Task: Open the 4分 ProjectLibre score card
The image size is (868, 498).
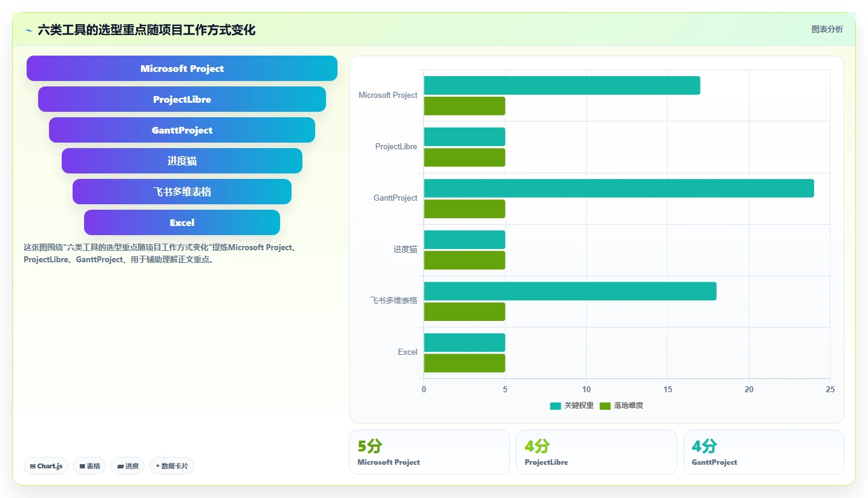Action: pyautogui.click(x=596, y=452)
